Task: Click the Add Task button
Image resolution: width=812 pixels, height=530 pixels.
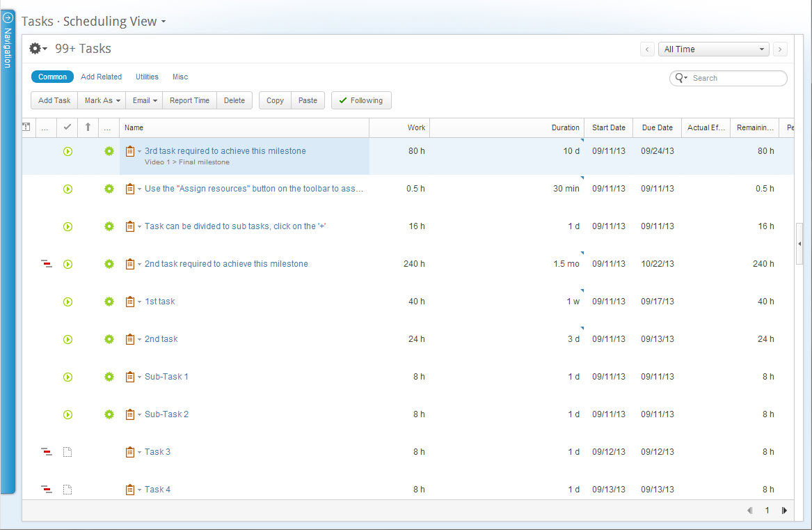Action: point(54,100)
